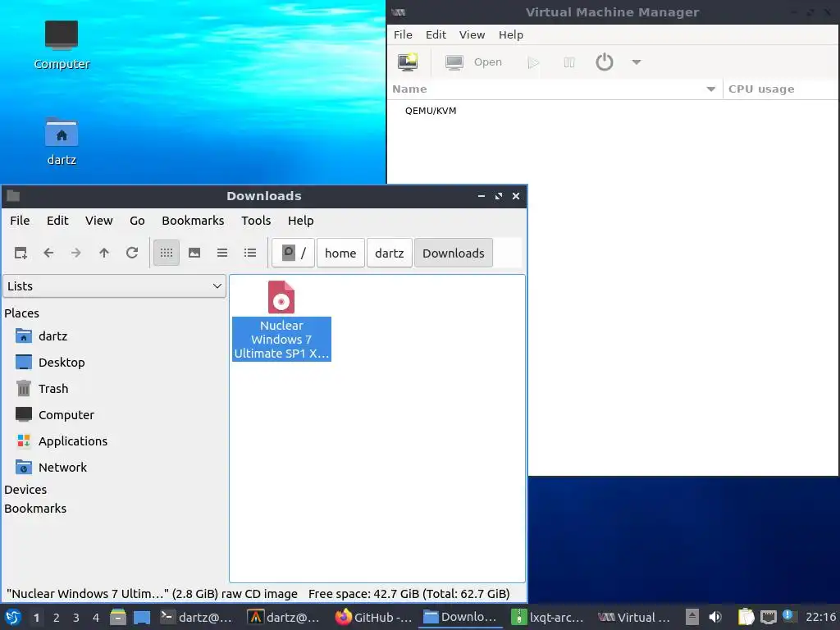Select the QEMU/KVM connection row
The image size is (840, 630).
[612, 111]
